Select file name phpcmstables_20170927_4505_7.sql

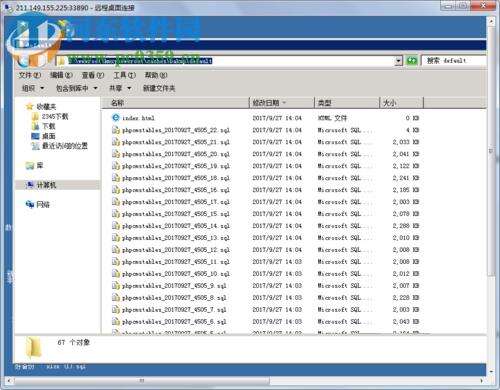174,310
